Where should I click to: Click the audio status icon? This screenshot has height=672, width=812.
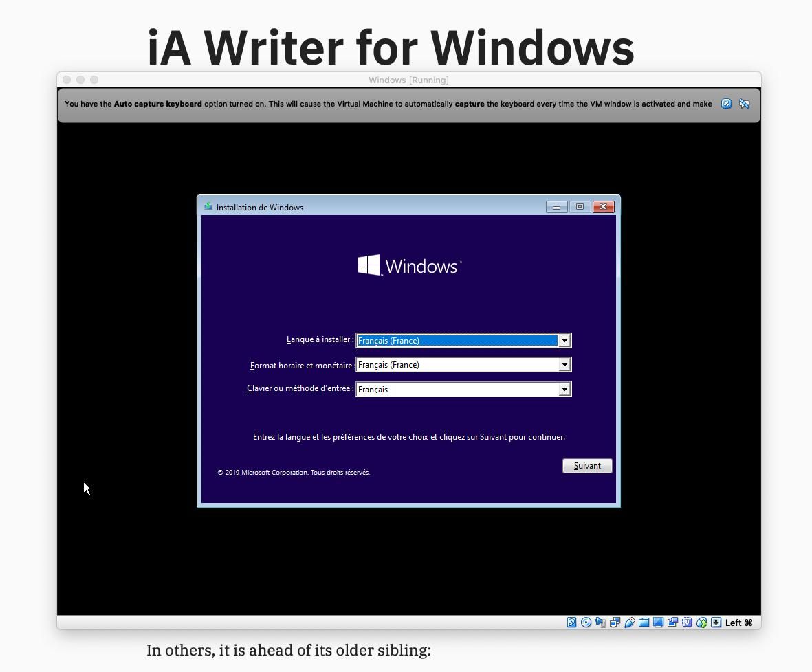600,623
